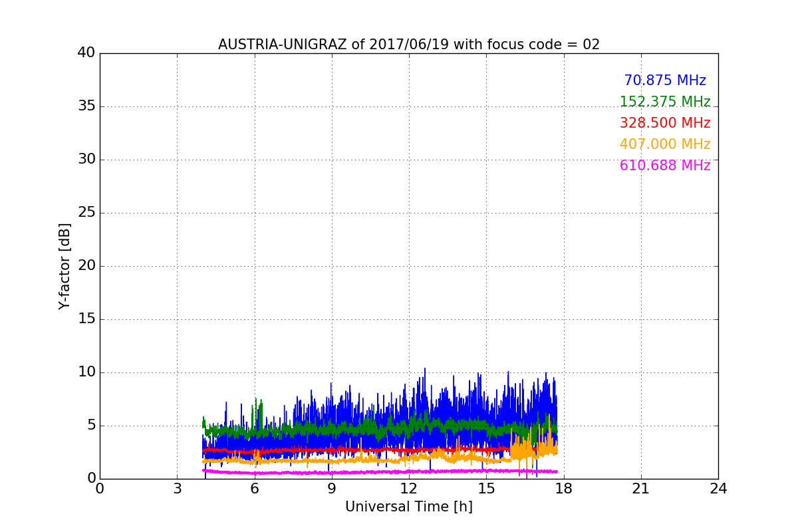Click x-axis tick label 9
The image size is (798, 532).
click(x=332, y=489)
